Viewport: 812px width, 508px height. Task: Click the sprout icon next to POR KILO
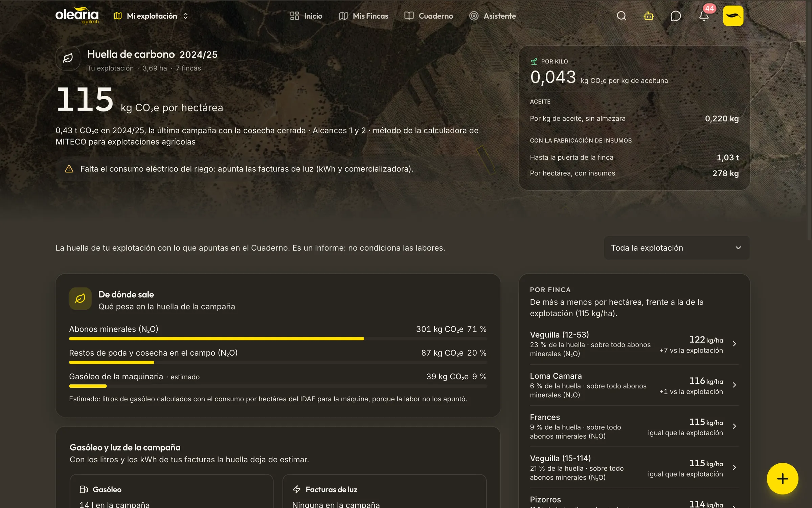pyautogui.click(x=534, y=61)
